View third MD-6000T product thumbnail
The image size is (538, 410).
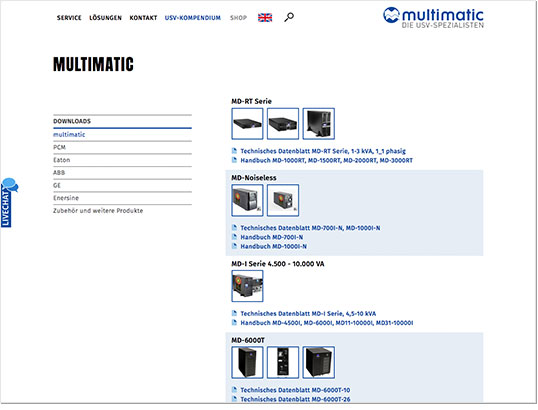click(319, 363)
